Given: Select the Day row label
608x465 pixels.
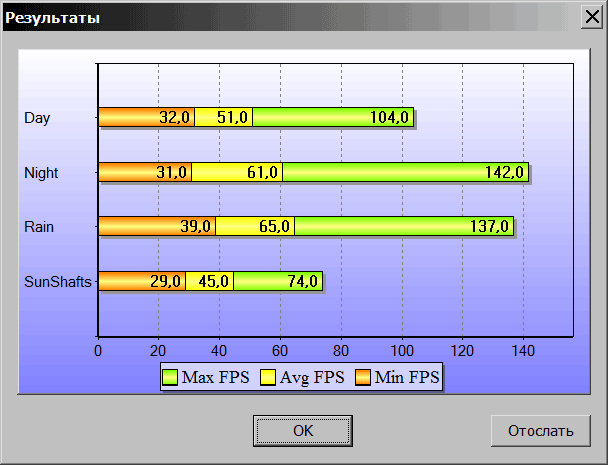Looking at the screenshot, I should point(37,118).
